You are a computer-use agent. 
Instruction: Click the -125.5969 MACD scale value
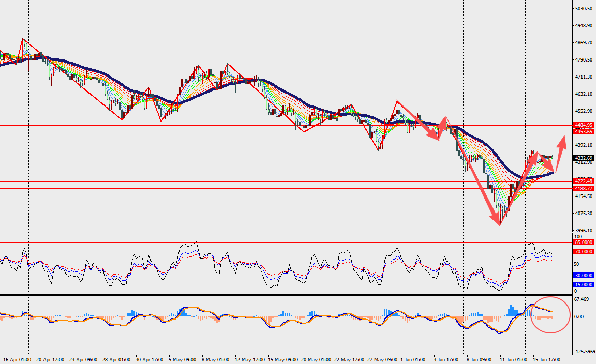pyautogui.click(x=585, y=352)
